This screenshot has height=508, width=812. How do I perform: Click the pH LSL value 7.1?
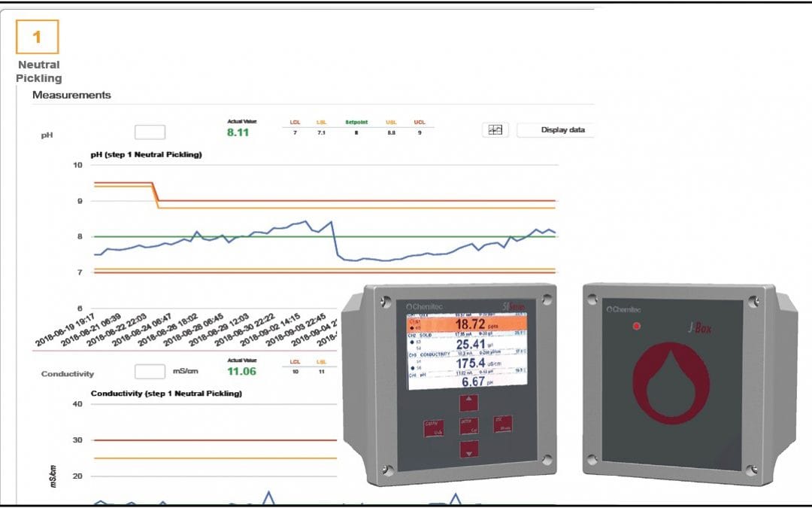pos(321,132)
